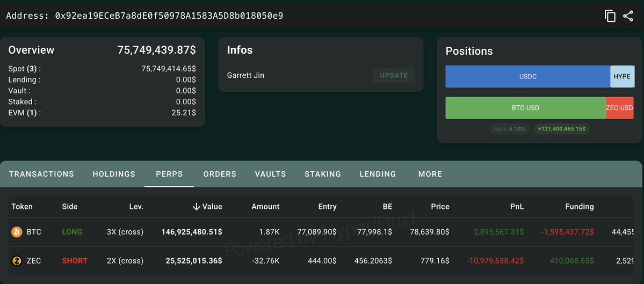Viewport: 644px width, 284px height.
Task: Switch to the Holdings tab
Action: pyautogui.click(x=114, y=174)
